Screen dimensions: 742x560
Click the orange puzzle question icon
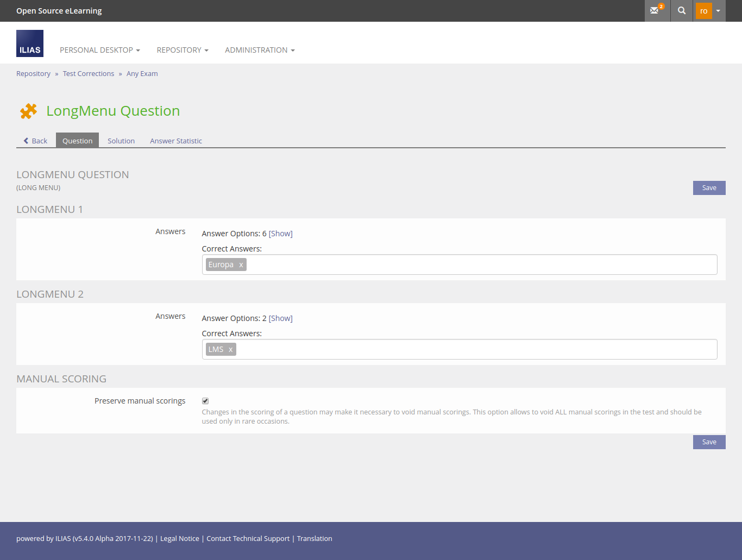coord(28,111)
